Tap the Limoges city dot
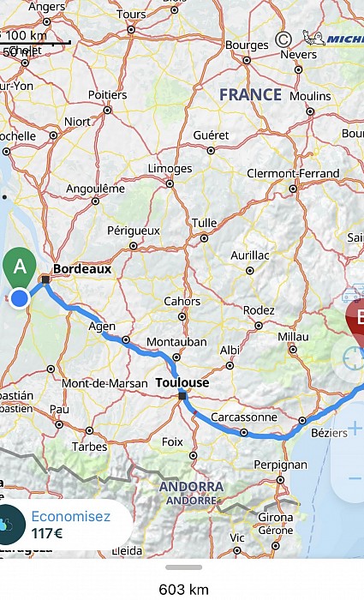 pos(170,183)
